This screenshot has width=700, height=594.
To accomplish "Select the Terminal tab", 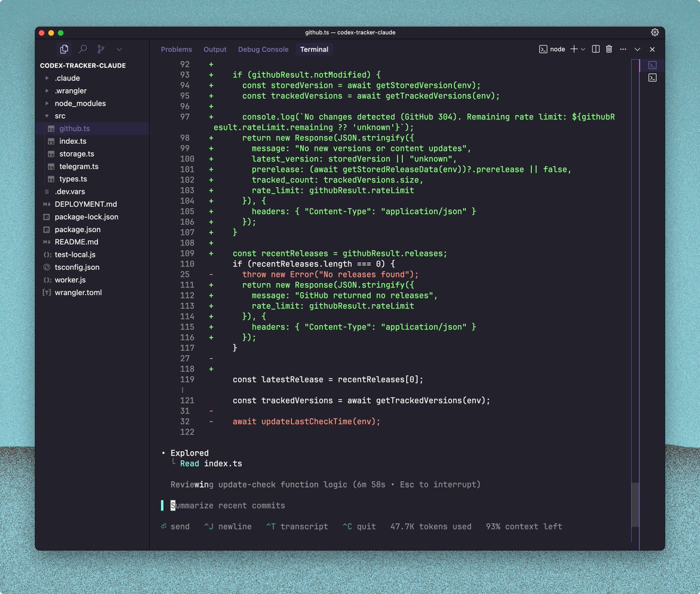I will (314, 50).
